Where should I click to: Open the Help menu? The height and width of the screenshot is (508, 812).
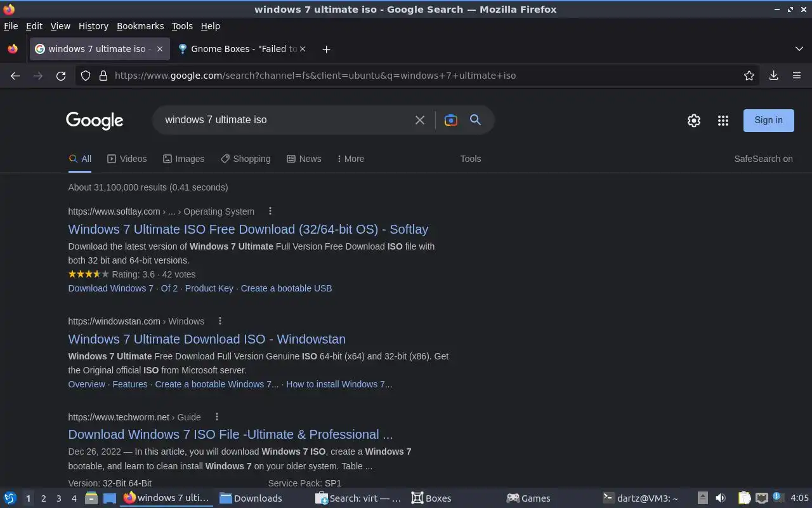[210, 26]
